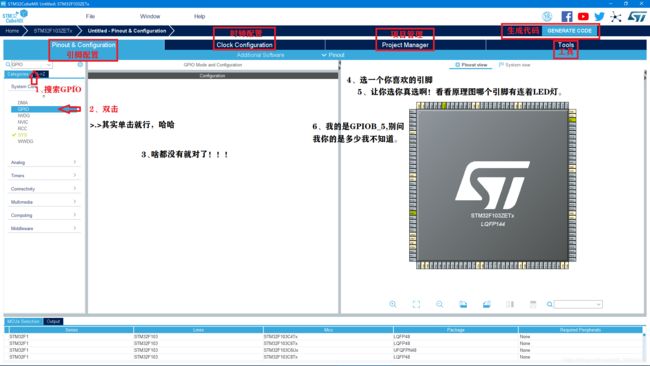Select the MCUs Selection tab
Screen dimensions: 650x366
tap(23, 322)
